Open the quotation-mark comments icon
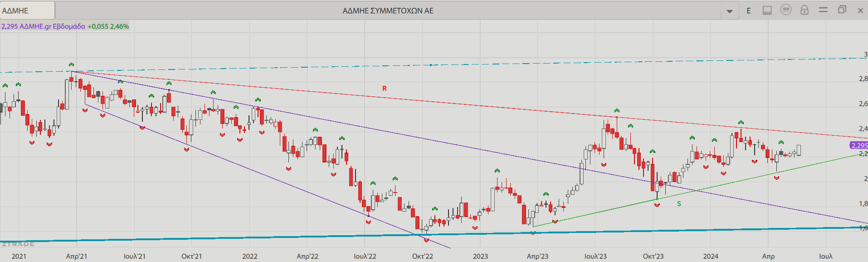 (786, 10)
